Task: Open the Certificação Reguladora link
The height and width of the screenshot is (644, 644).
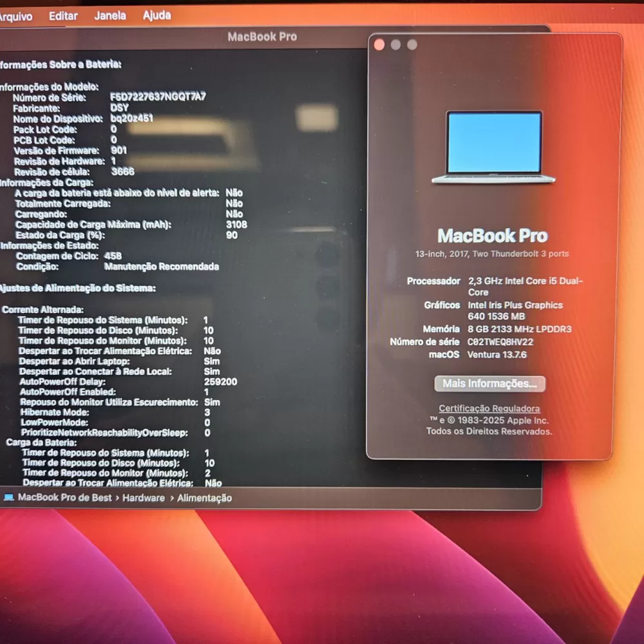Action: [489, 408]
